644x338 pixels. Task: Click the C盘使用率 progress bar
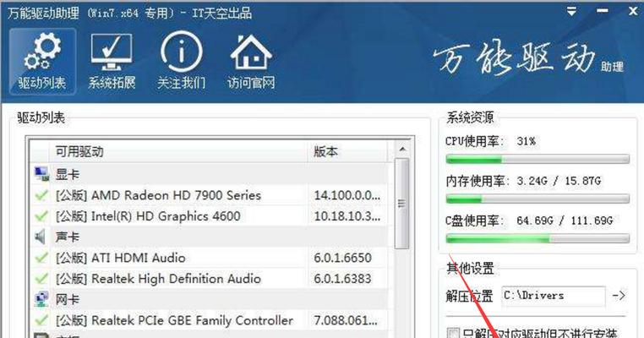pyautogui.click(x=538, y=238)
